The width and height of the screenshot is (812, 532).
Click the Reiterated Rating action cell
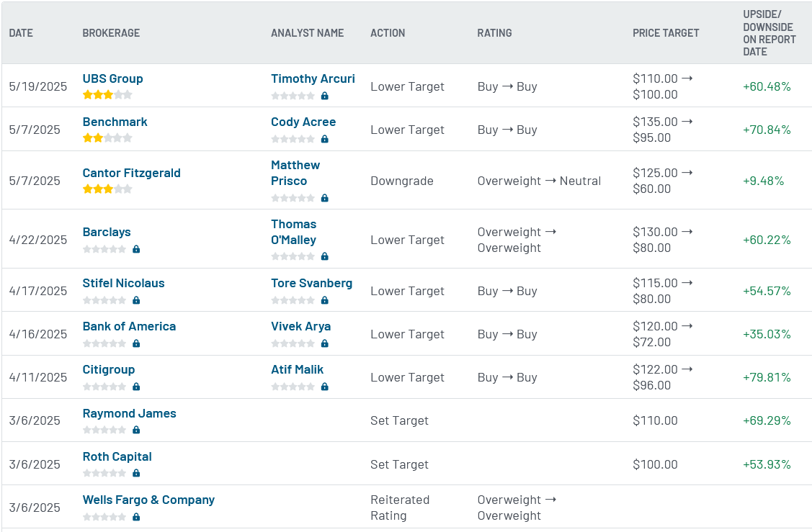[x=400, y=508]
